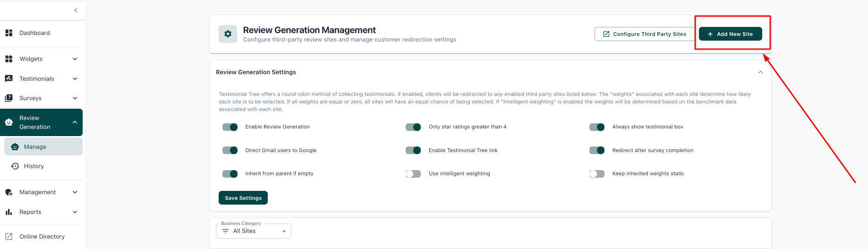
Task: Click the Dashboard grid icon in sidebar
Action: pyautogui.click(x=9, y=33)
